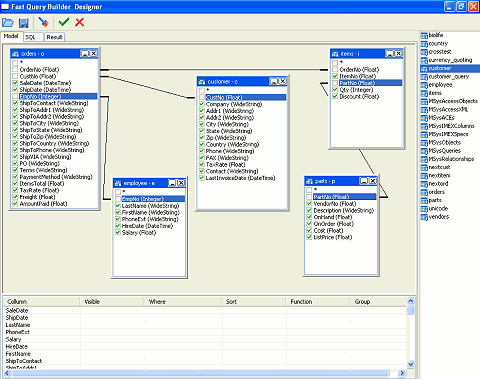The height and width of the screenshot is (379, 480).
Task: Select the MSysACEs table in the list
Action: point(441,118)
